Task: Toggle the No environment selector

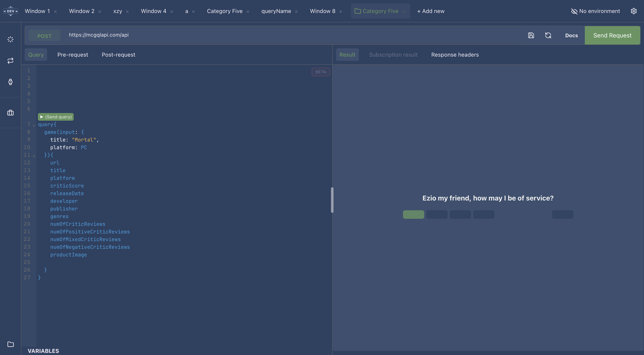Action: coord(595,11)
